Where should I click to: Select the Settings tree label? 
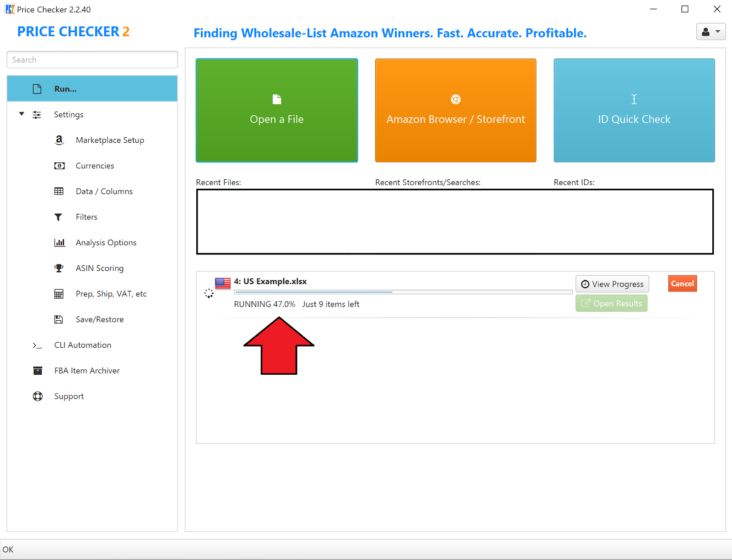click(69, 114)
